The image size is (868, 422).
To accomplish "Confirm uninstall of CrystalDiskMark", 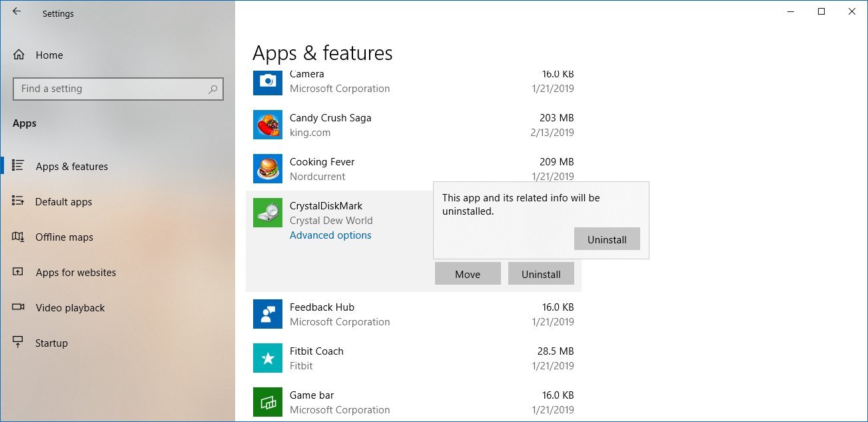I will [607, 239].
